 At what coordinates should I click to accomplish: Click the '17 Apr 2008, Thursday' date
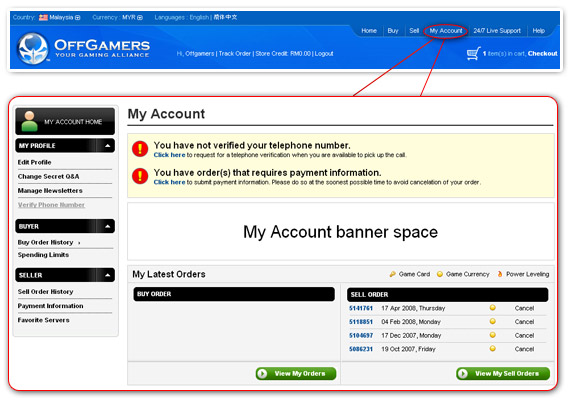[x=413, y=308]
